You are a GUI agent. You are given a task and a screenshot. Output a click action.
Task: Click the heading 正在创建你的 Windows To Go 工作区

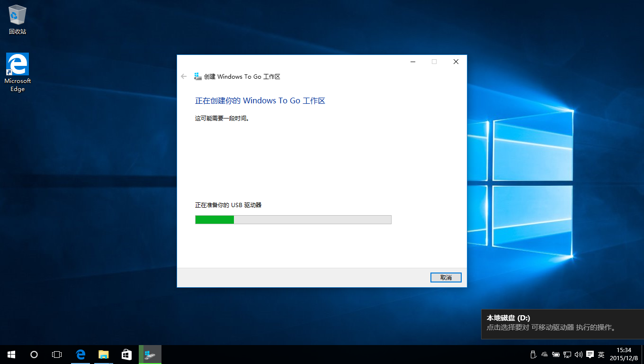(x=260, y=100)
